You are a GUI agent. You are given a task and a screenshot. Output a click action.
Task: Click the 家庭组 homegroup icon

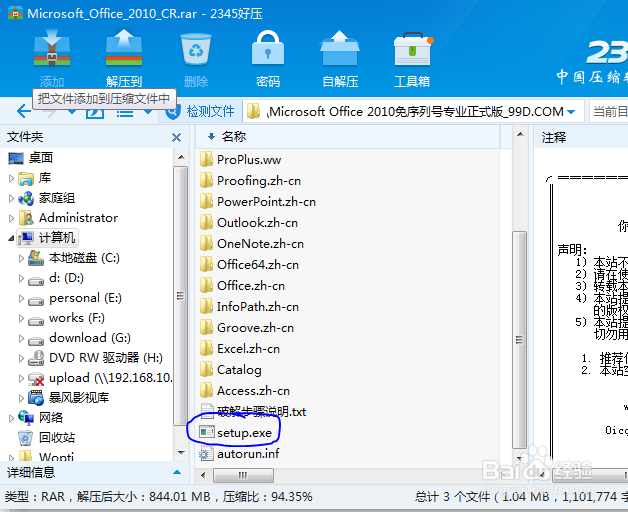[x=26, y=198]
